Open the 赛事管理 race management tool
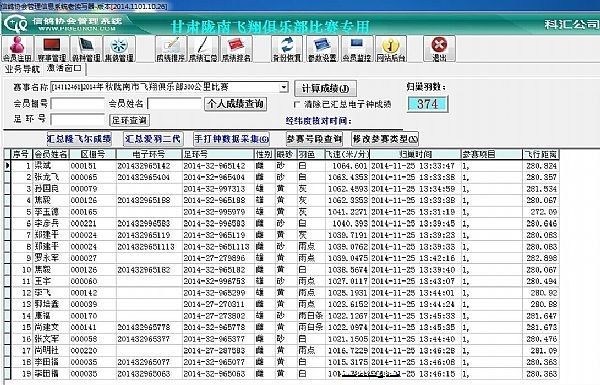The height and width of the screenshot is (385, 600). (52, 49)
